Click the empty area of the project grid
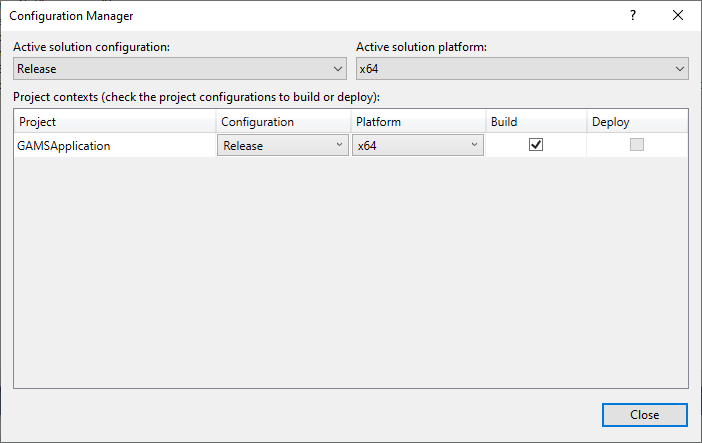The height and width of the screenshot is (443, 702). (x=350, y=270)
